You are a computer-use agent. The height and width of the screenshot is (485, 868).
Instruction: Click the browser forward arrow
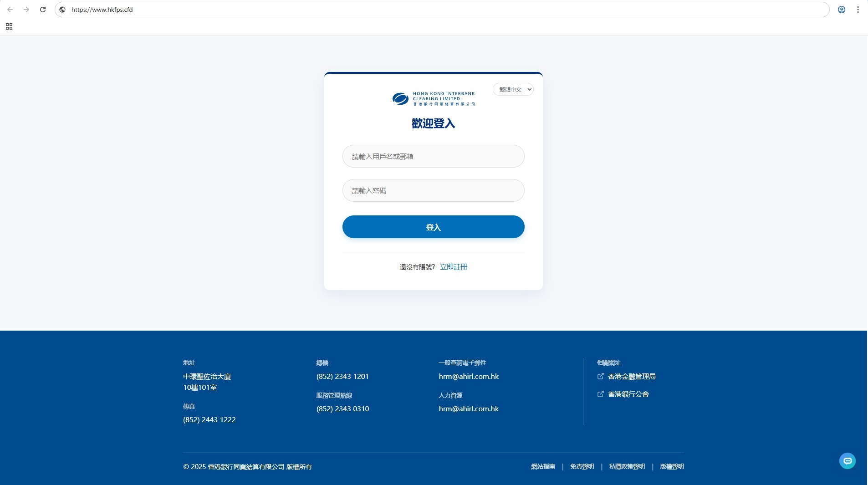pyautogui.click(x=26, y=10)
